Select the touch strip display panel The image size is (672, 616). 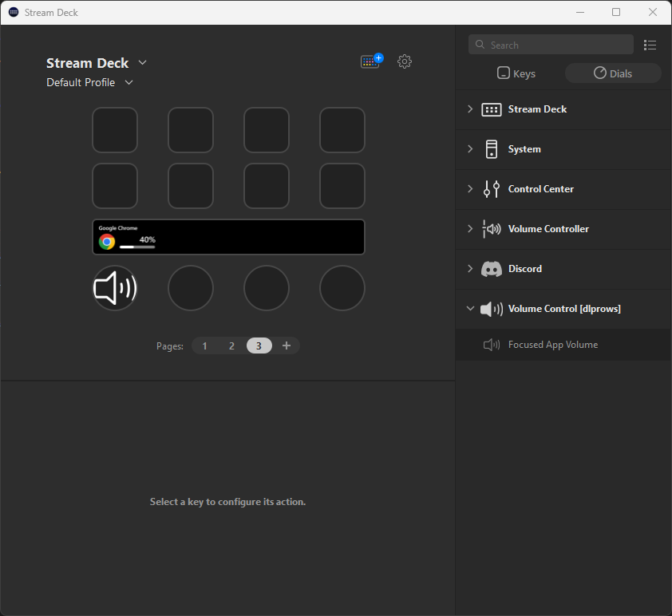tap(228, 237)
